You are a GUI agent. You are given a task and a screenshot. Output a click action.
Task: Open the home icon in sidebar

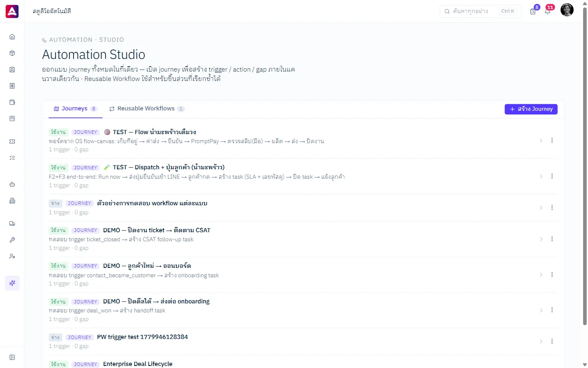[x=12, y=37]
